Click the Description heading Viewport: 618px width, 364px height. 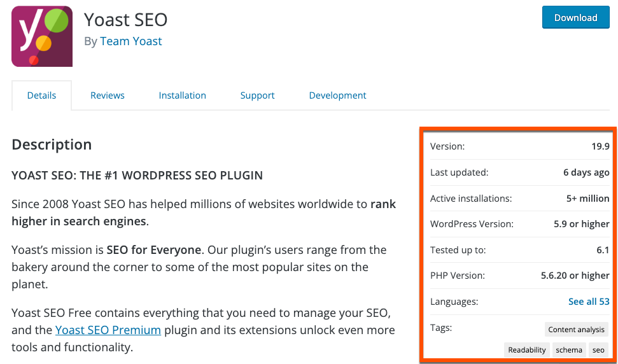tap(52, 144)
